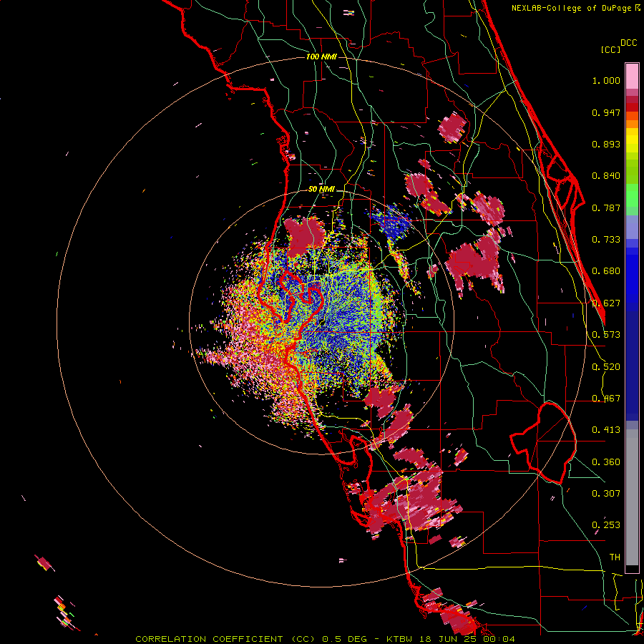
Task: Click the CORRELATION COEFFICIENT (CC) caption text
Action: tap(225, 639)
